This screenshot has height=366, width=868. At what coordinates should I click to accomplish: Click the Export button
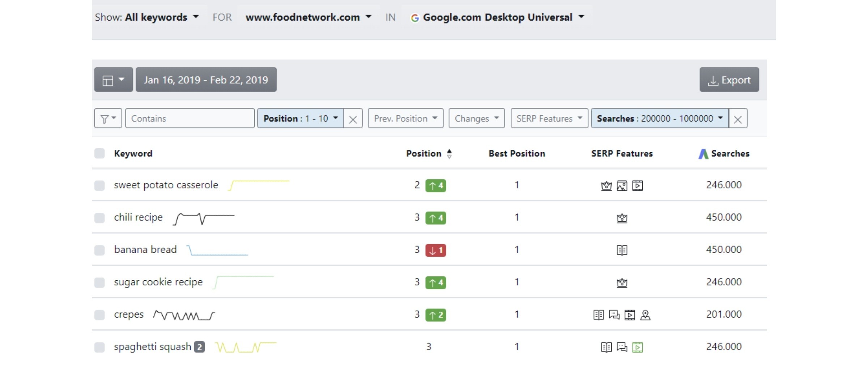tap(729, 80)
